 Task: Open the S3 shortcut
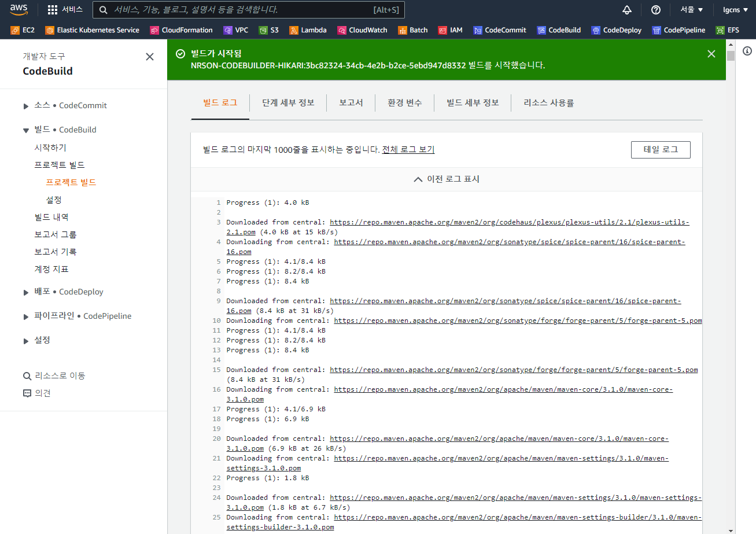[x=268, y=30]
